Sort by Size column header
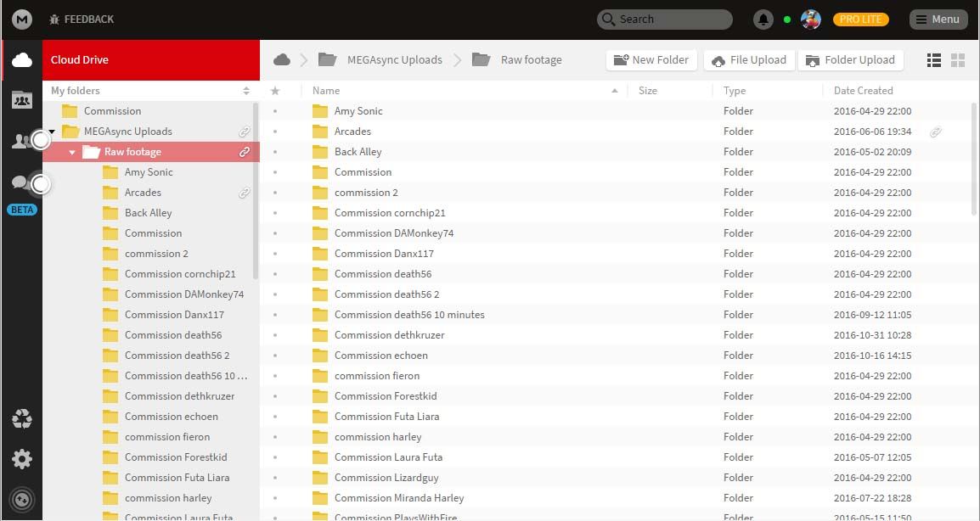 point(647,91)
